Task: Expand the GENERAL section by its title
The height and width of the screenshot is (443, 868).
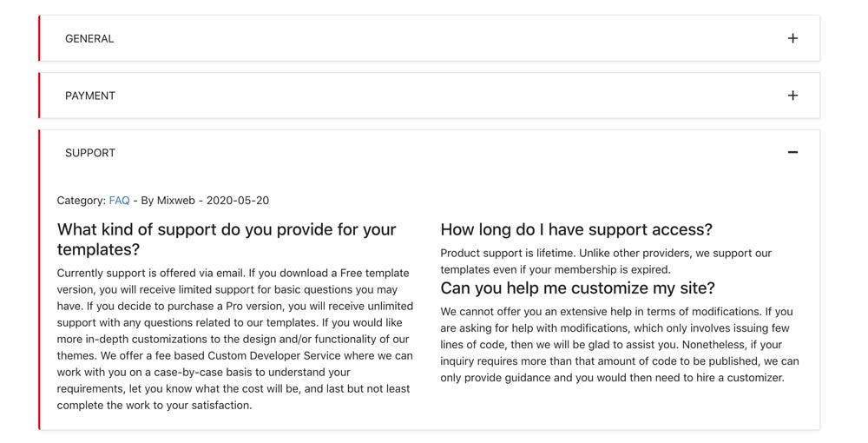Action: click(x=89, y=38)
